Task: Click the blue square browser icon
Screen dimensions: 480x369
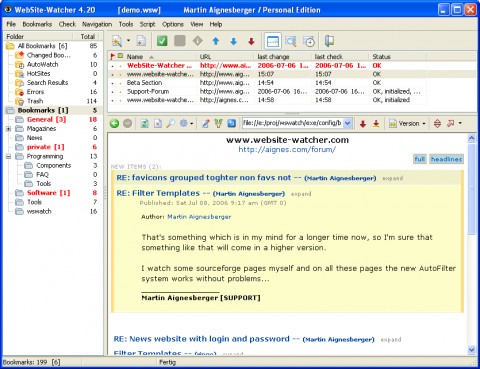Action: [x=232, y=124]
